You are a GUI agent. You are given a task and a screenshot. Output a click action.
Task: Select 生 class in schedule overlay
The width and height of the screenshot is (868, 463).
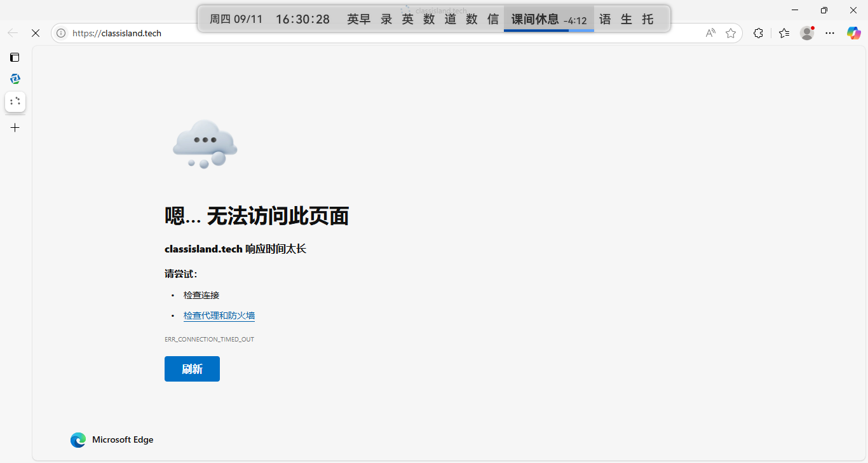[x=627, y=19]
